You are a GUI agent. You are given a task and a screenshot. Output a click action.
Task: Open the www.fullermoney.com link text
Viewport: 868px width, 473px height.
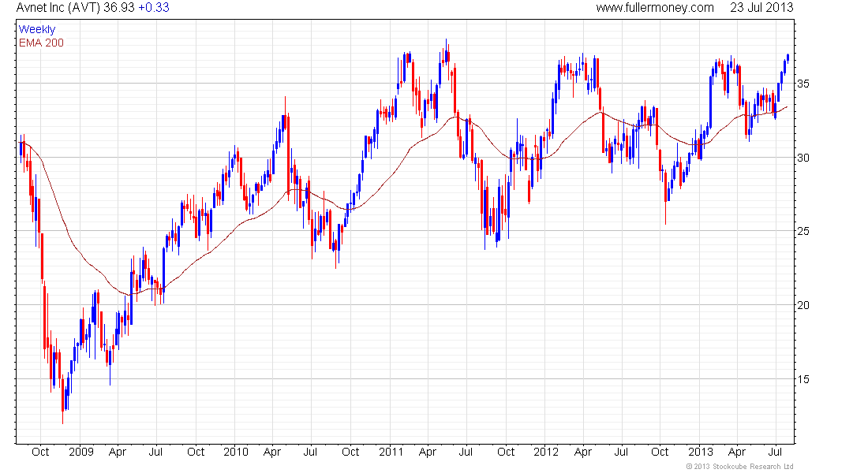(655, 8)
